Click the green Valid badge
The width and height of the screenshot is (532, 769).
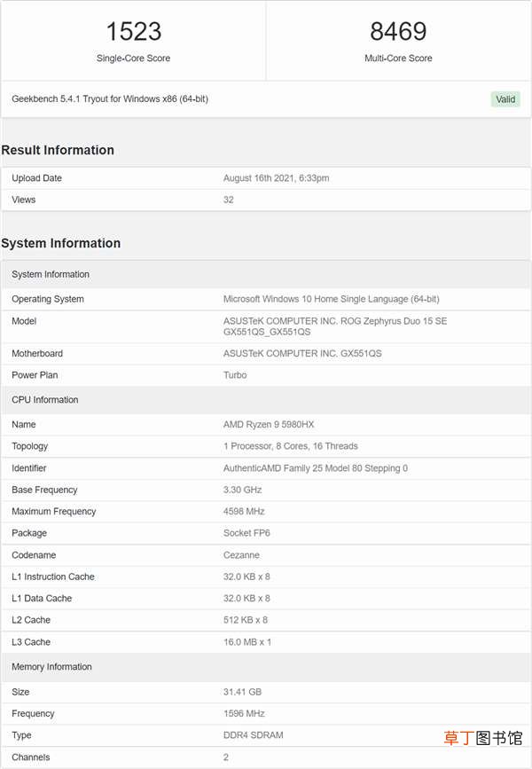click(505, 99)
